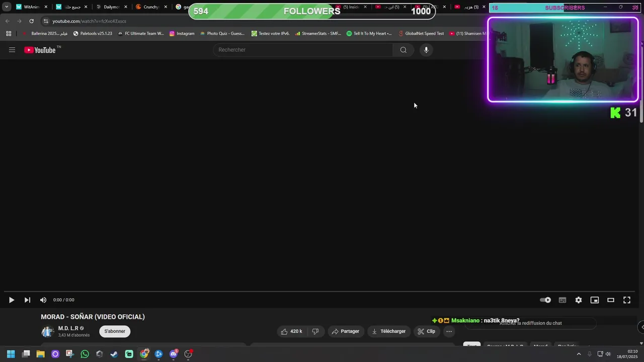Toggle the autoplay switch
This screenshot has width=644, height=362.
(545, 300)
